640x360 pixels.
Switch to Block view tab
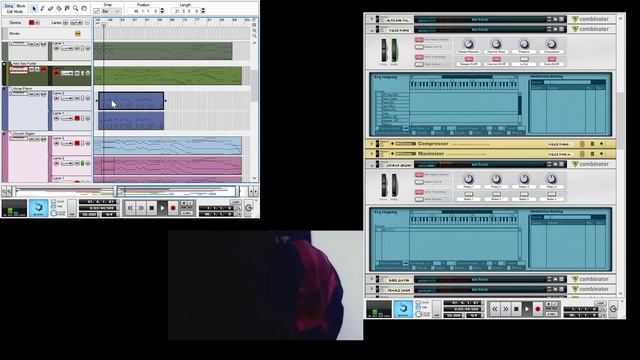click(21, 6)
